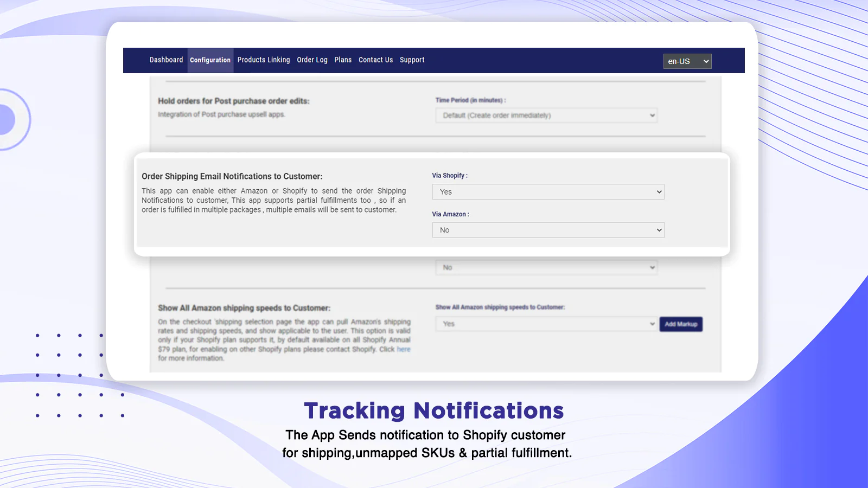Click the Via Amazon field label
868x488 pixels.
coord(450,214)
